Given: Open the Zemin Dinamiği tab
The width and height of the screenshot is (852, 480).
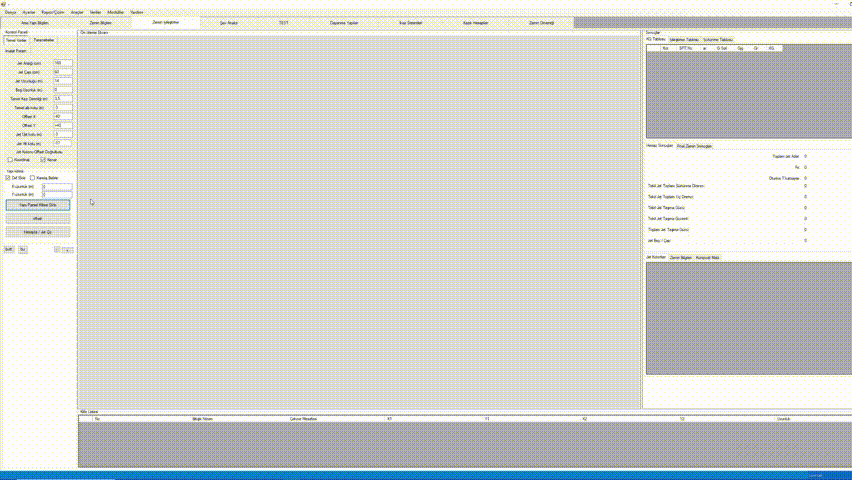Looking at the screenshot, I should (541, 22).
